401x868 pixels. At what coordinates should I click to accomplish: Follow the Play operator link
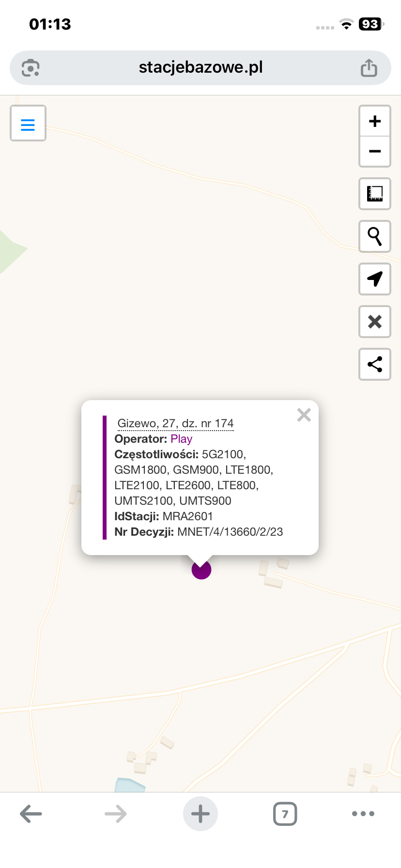pyautogui.click(x=182, y=439)
